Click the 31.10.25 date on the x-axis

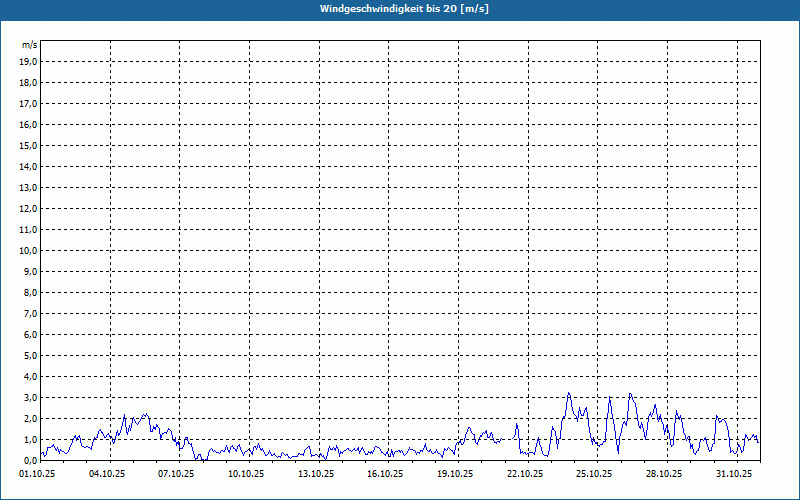(x=734, y=474)
